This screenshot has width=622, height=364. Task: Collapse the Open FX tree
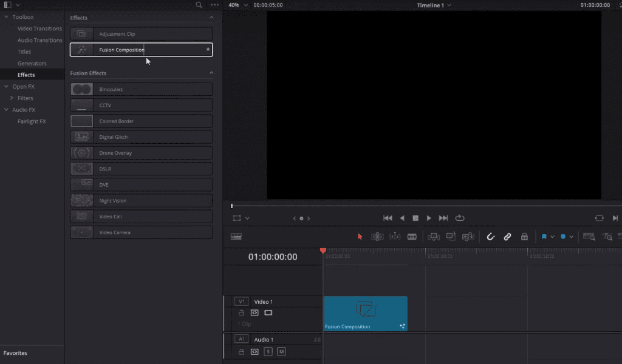[x=6, y=86]
